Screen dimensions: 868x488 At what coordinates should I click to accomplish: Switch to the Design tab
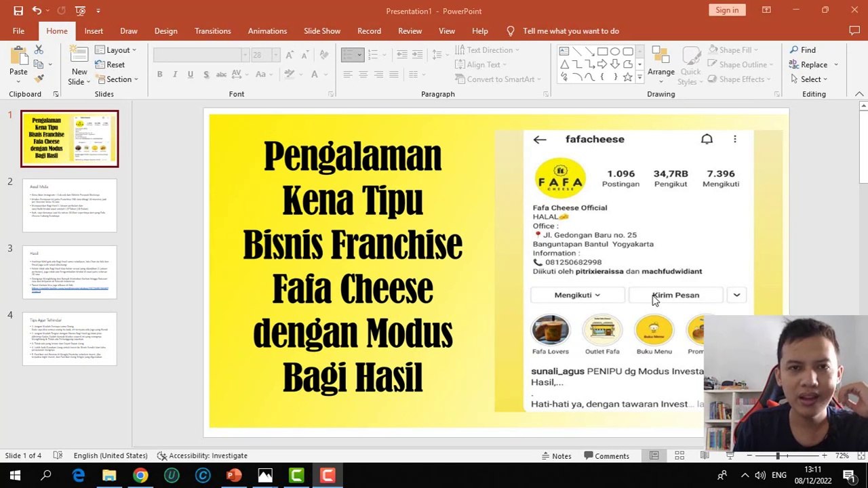click(165, 30)
